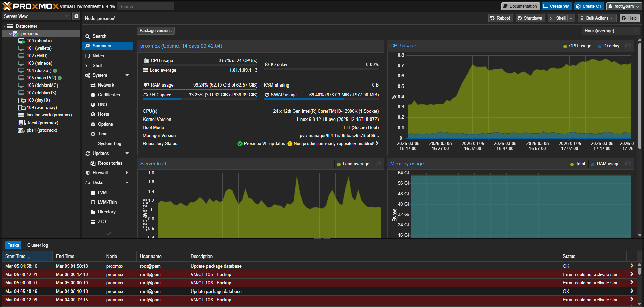Select the System Log entry
Image resolution: width=644 pixels, height=307 pixels.
click(x=109, y=143)
